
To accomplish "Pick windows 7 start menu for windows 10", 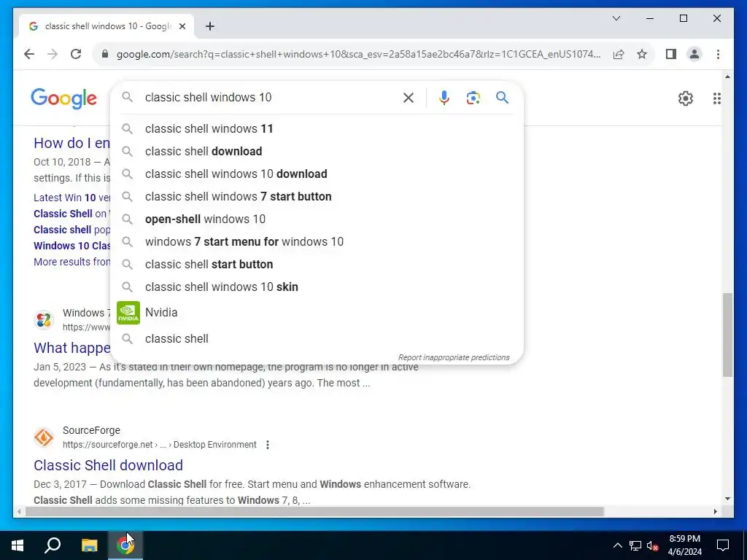I will click(317, 242).
